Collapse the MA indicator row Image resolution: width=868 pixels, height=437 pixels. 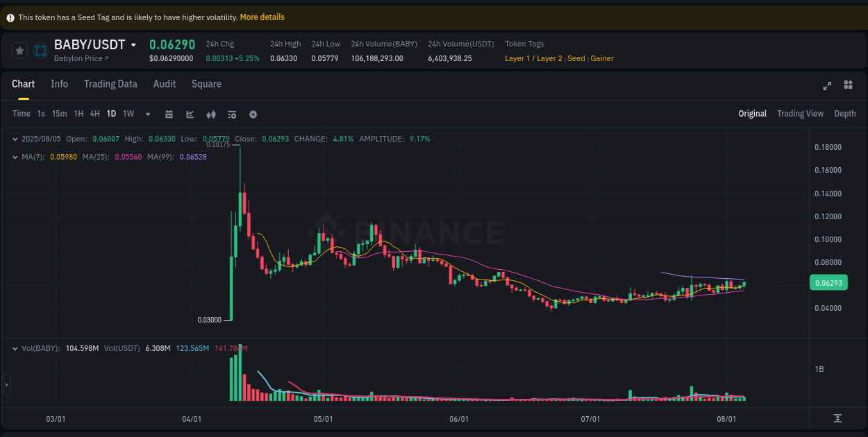coord(15,157)
